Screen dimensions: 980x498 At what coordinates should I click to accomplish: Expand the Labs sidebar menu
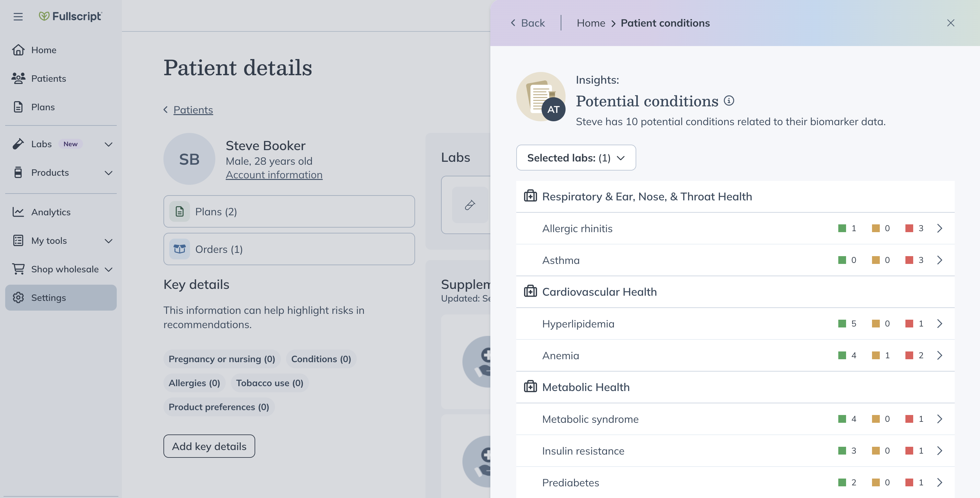[x=108, y=144]
